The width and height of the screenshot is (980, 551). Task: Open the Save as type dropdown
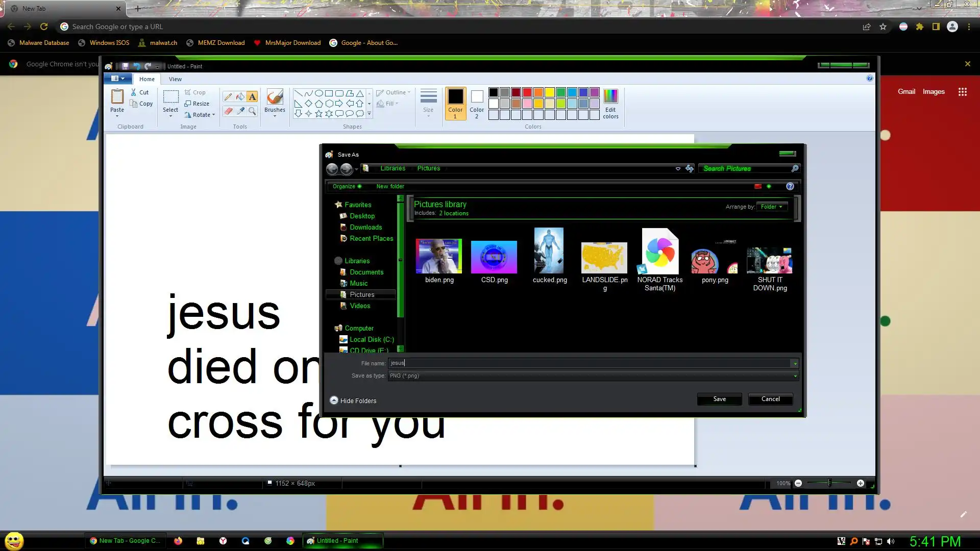click(592, 376)
